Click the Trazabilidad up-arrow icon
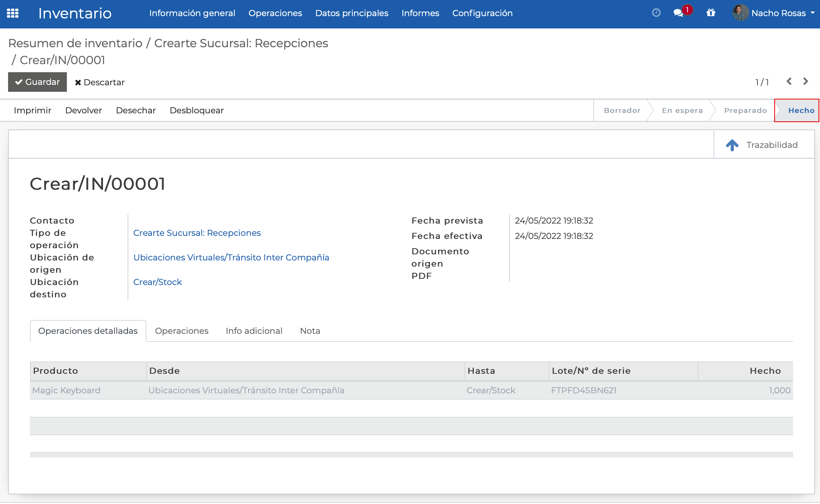 [732, 145]
